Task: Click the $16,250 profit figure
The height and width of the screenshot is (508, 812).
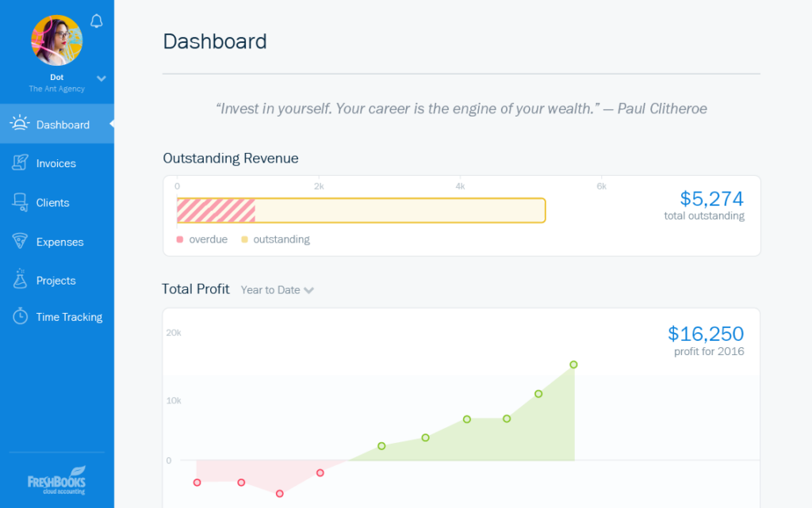Action: click(x=706, y=333)
